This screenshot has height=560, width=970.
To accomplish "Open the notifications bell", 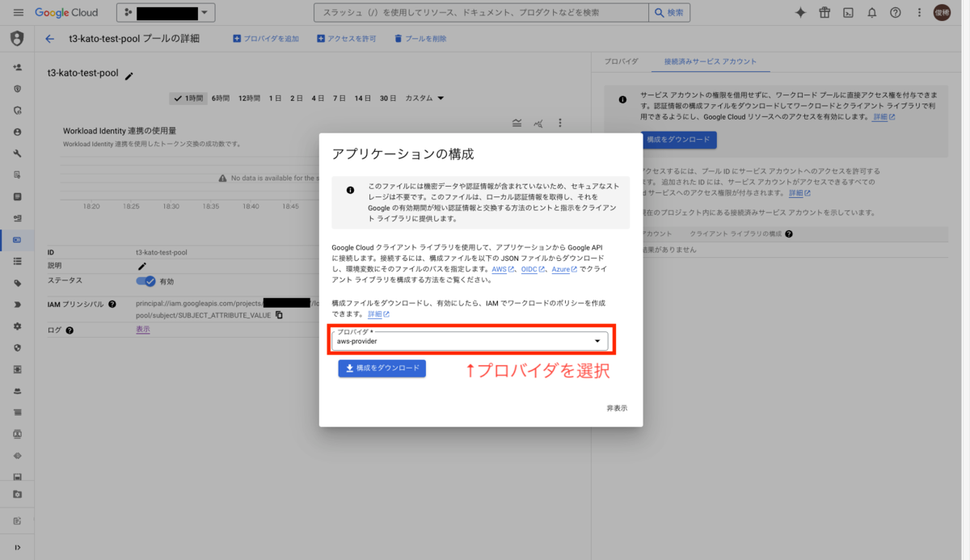I will coord(871,12).
